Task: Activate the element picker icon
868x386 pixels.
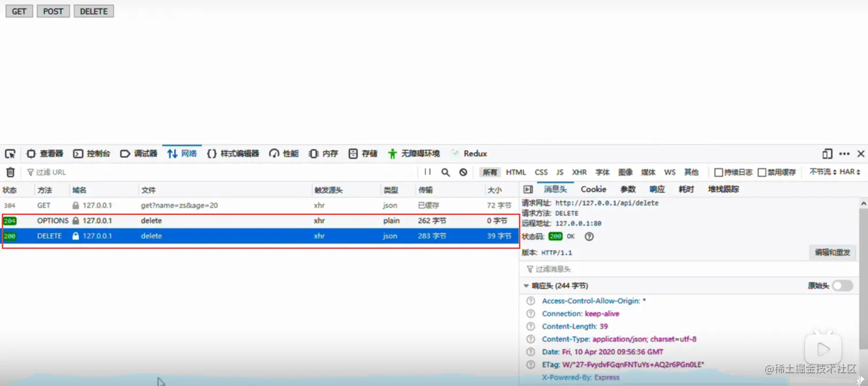Action: tap(10, 154)
